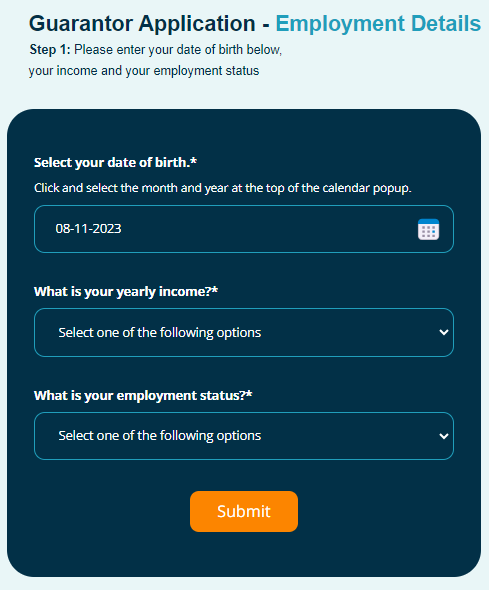
Task: Focus the date of birth field
Action: click(x=244, y=229)
